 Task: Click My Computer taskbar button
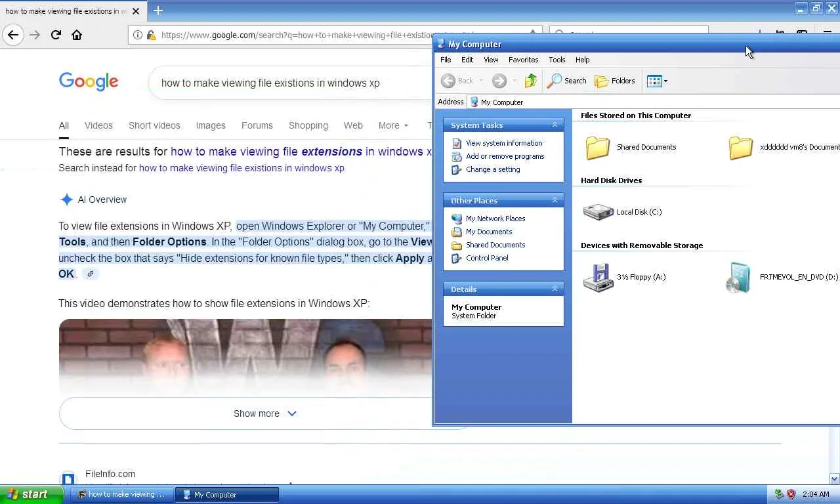[227, 495]
